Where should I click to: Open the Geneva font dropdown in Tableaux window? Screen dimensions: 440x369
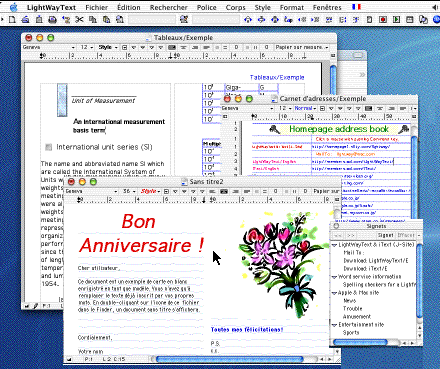pos(49,47)
